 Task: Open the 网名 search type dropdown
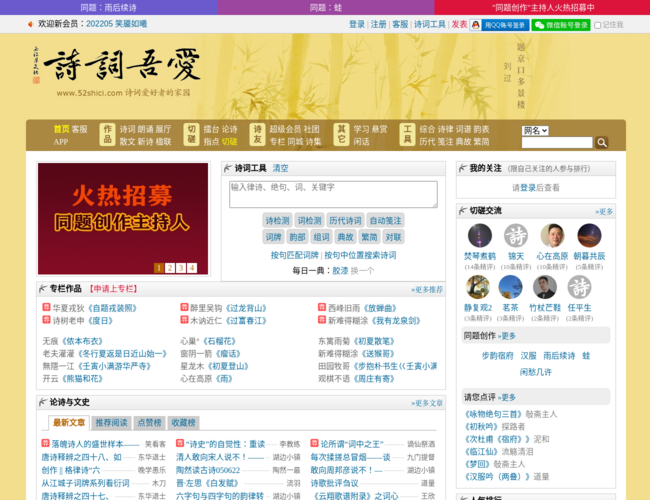click(x=535, y=130)
